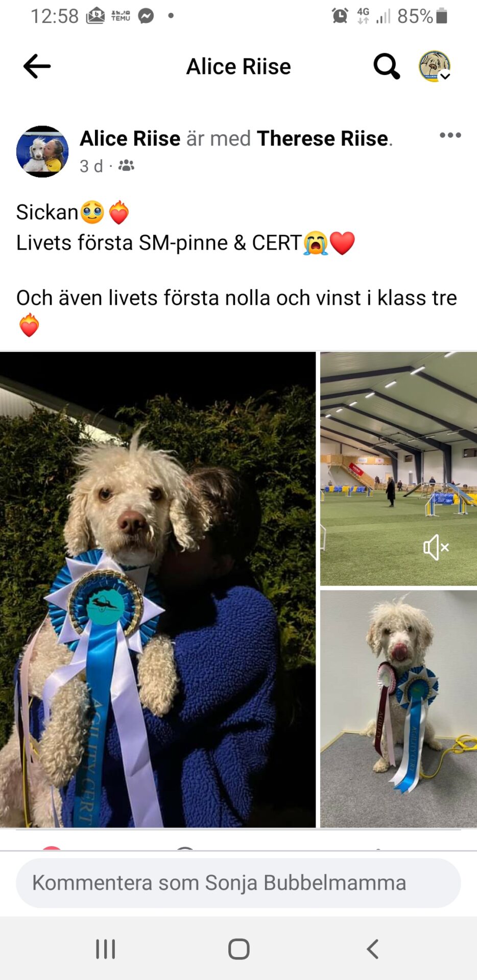Open search with the magnifier icon
477x980 pixels.
387,66
